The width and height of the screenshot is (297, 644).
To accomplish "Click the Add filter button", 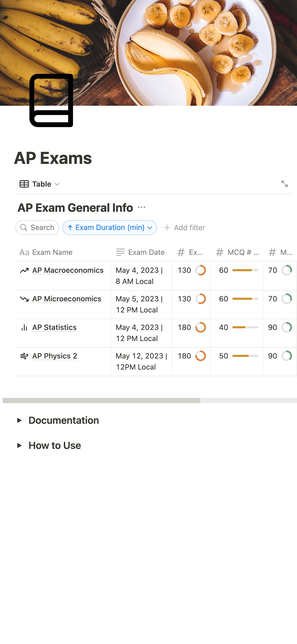I will point(185,228).
